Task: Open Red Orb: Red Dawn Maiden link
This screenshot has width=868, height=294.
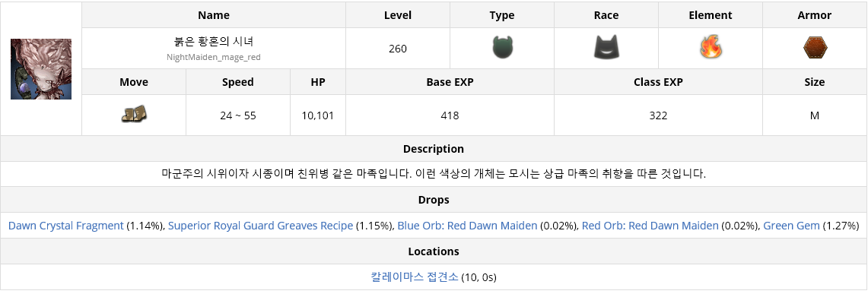Action: pyautogui.click(x=650, y=226)
